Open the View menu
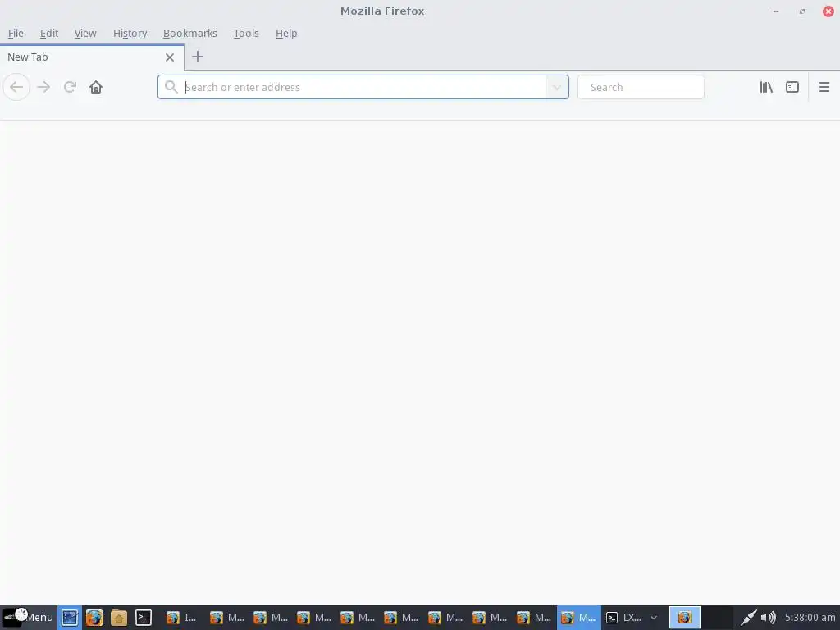 [x=85, y=33]
